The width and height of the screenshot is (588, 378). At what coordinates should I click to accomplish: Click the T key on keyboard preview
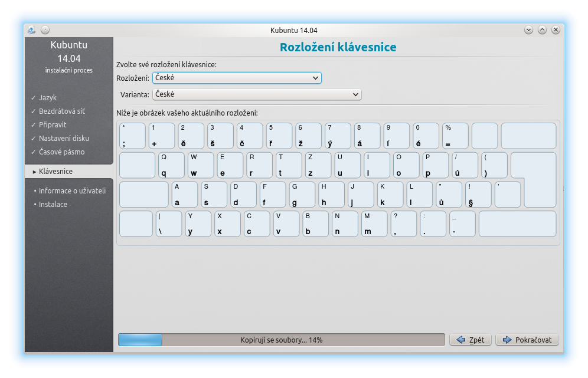pos(289,165)
